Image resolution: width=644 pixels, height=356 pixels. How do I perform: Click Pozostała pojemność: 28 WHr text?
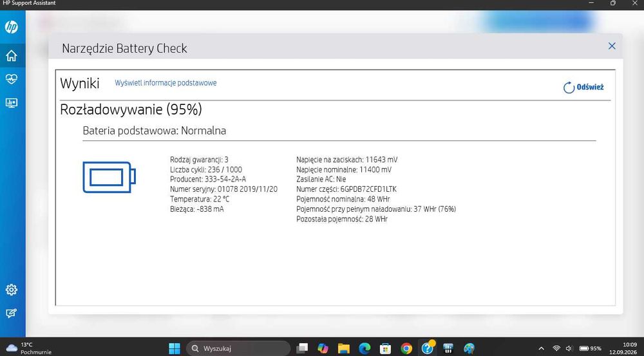click(x=342, y=220)
